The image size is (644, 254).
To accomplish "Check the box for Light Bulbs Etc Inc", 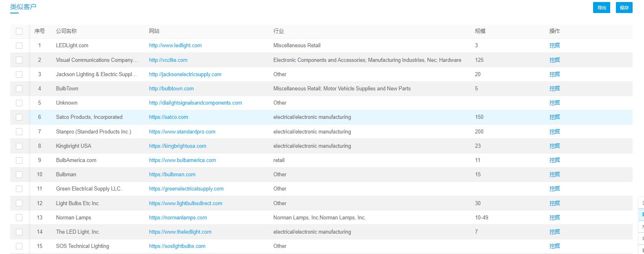I will click(19, 204).
